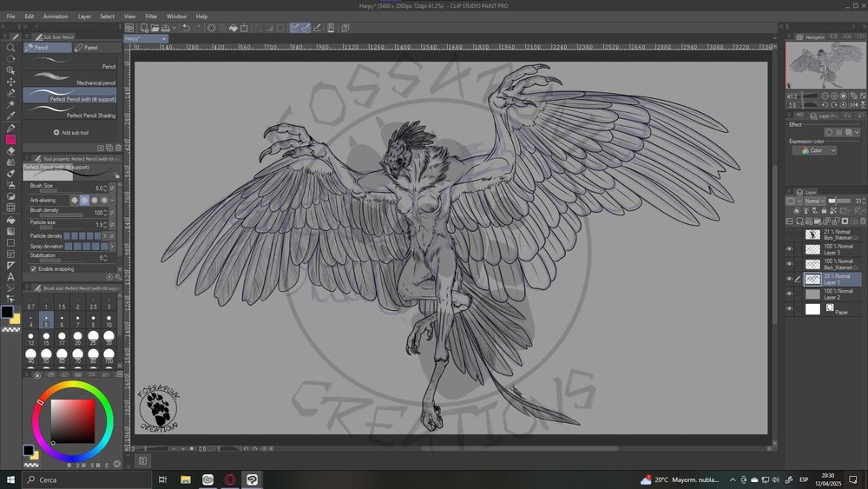Select the Pen tool in toolbox
The height and width of the screenshot is (489, 868).
10,129
